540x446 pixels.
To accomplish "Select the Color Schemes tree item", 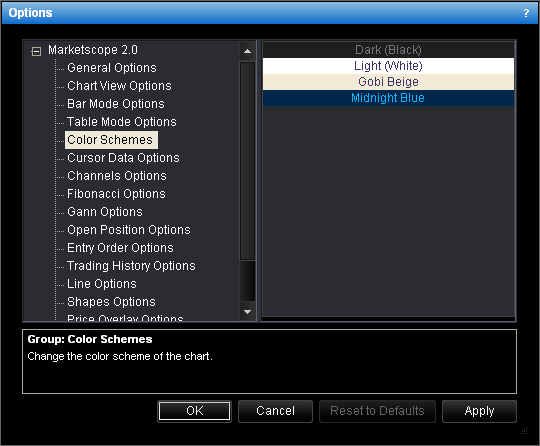I will (111, 140).
